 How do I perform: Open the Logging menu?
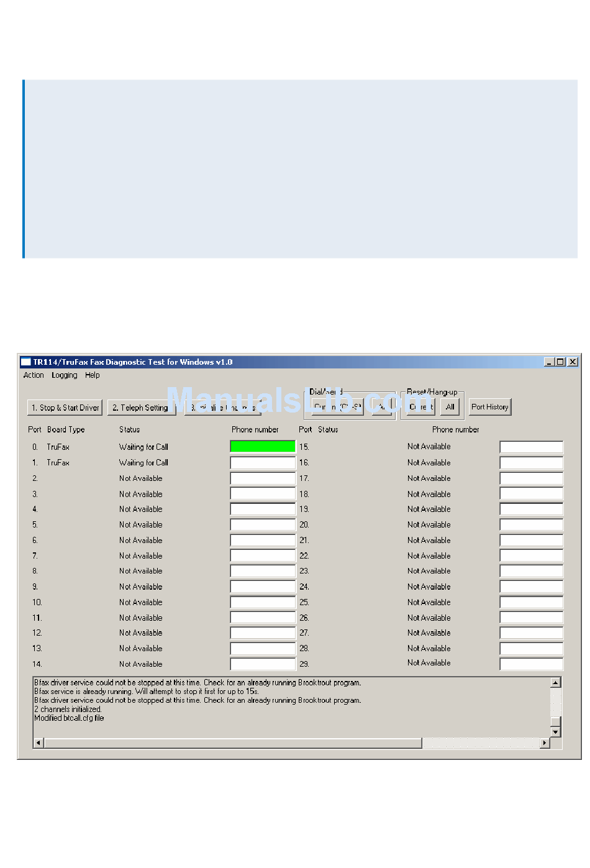(65, 375)
